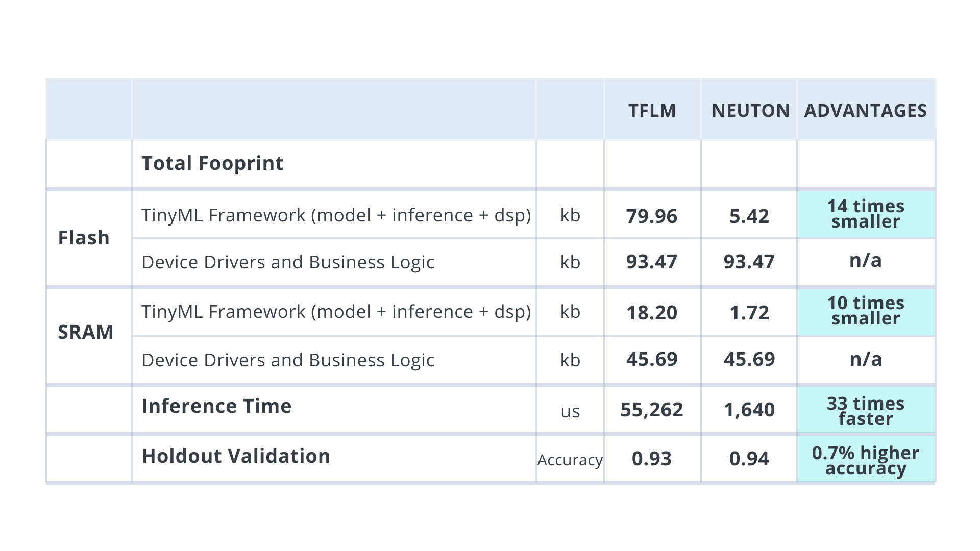Select the Total Fooprint row title
The height and width of the screenshot is (551, 980).
[212, 163]
